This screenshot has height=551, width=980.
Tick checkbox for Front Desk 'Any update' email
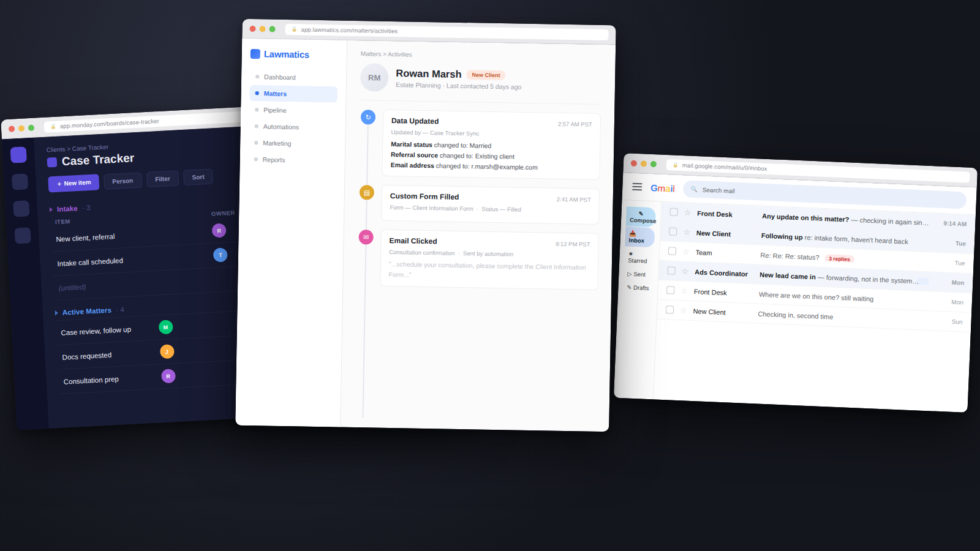pos(674,212)
